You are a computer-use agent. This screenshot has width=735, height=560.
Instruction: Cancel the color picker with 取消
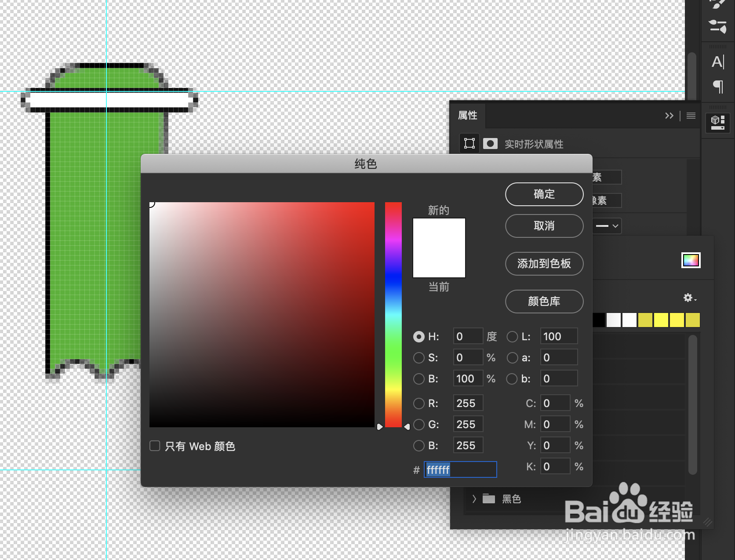point(544,226)
